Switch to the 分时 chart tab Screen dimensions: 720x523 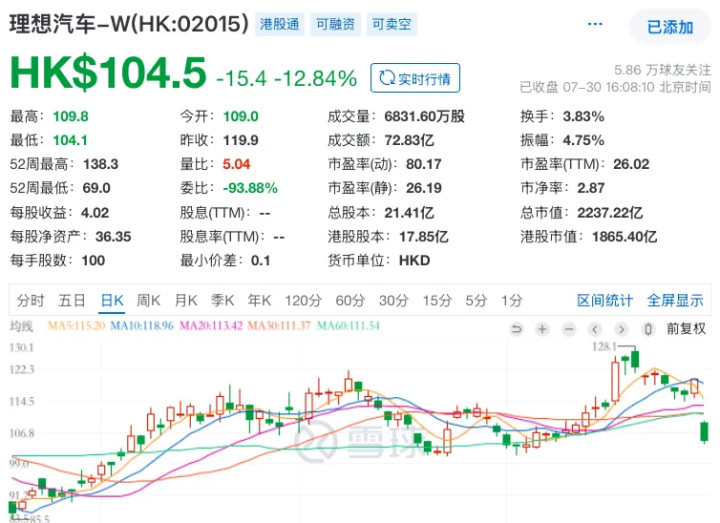tap(31, 301)
